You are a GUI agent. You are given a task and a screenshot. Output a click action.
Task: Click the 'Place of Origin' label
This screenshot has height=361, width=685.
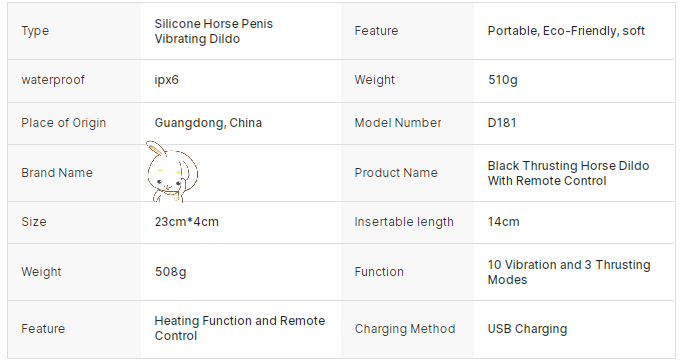[63, 123]
